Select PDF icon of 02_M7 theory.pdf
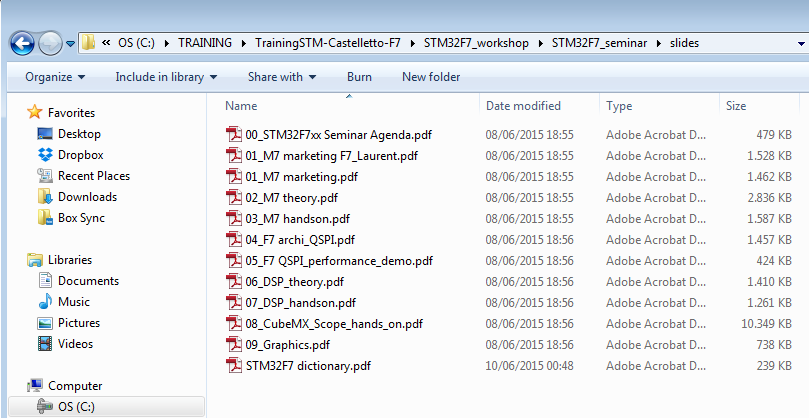809x418 pixels. 234,198
